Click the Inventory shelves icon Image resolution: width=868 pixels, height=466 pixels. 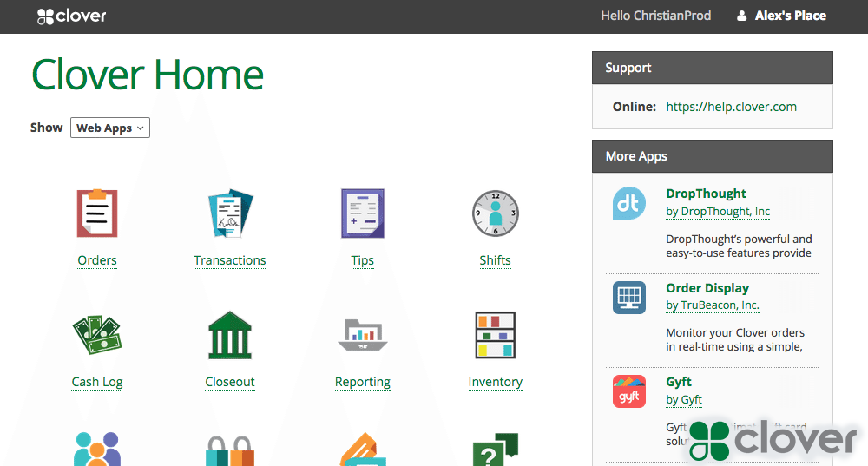coord(495,335)
